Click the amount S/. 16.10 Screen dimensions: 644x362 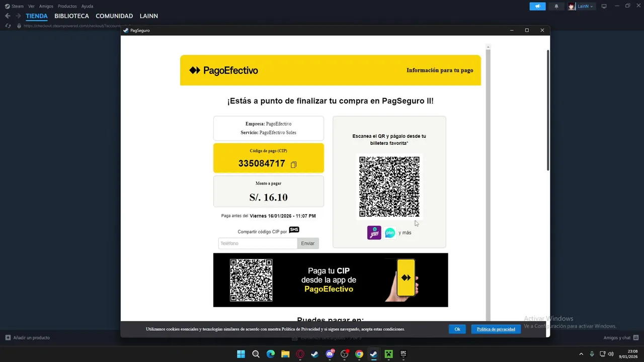tap(269, 197)
